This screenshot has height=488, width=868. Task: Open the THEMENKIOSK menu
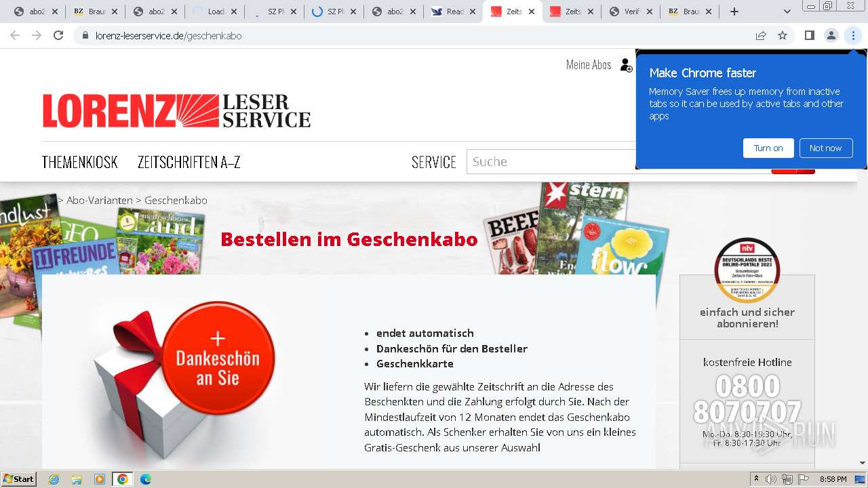pos(80,162)
